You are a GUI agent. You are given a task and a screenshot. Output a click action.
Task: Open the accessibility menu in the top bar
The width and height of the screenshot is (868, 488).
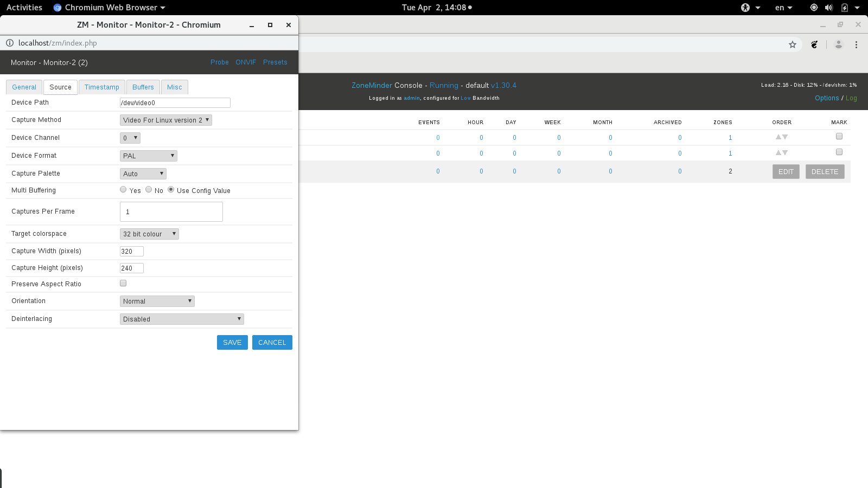[x=750, y=8]
